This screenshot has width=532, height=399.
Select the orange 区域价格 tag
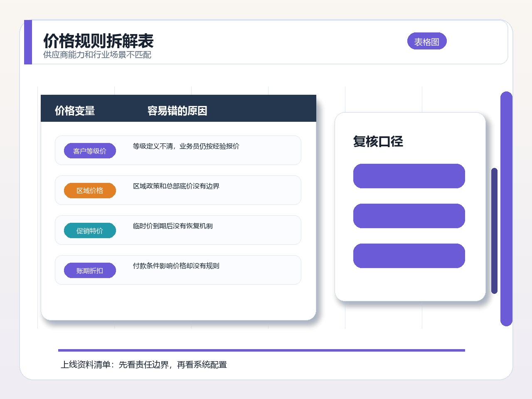[x=90, y=191]
